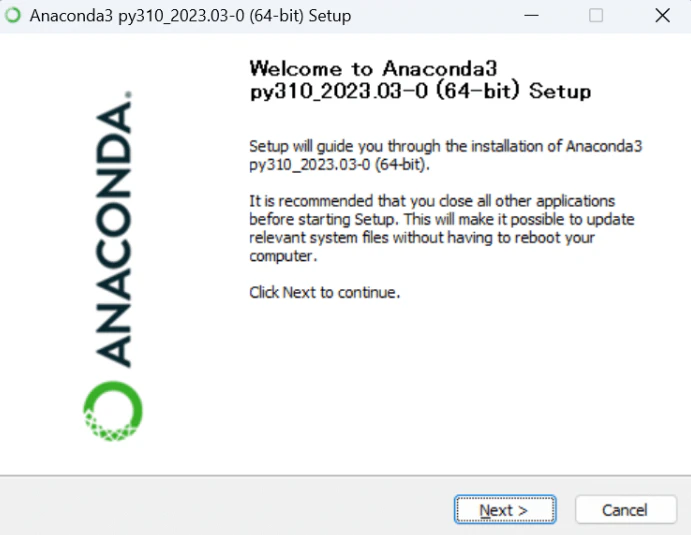Click the window title text in title bar

point(190,16)
